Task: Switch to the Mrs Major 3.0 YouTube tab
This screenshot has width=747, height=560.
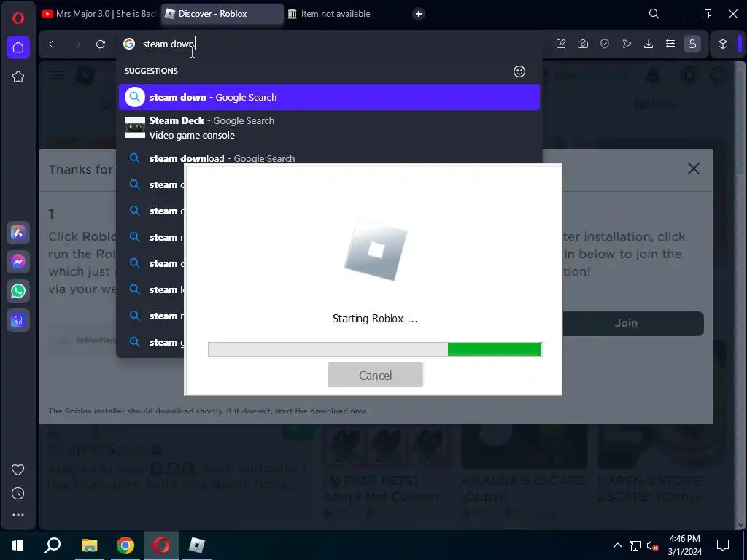Action: (99, 14)
